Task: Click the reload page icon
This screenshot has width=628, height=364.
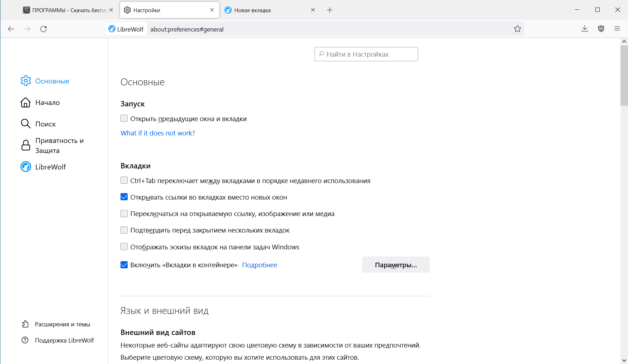Action: coord(43,29)
